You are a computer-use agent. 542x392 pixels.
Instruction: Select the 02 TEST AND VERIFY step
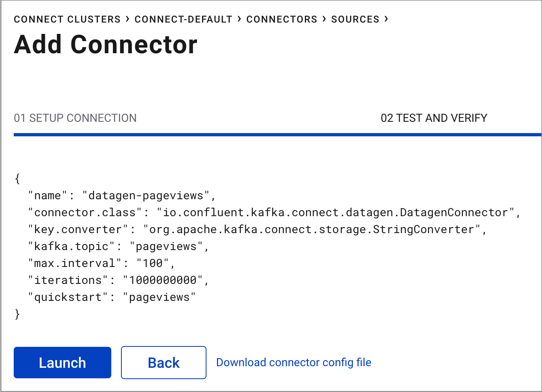434,118
